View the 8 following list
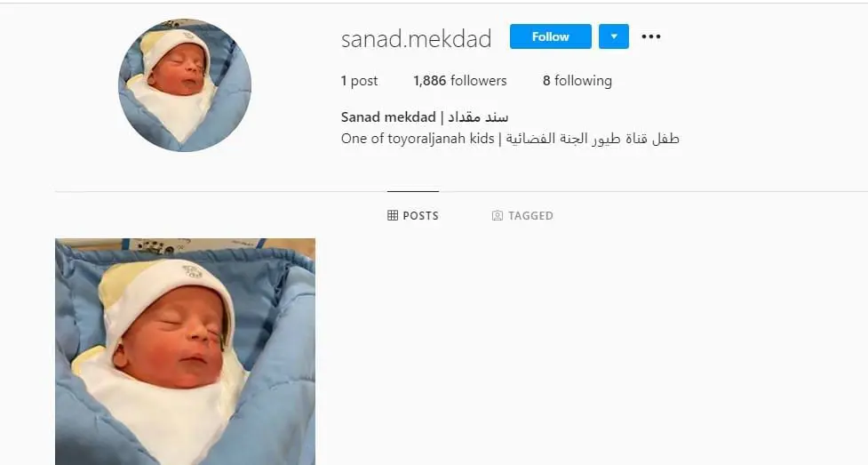Screen dimensions: 868x465 point(577,81)
